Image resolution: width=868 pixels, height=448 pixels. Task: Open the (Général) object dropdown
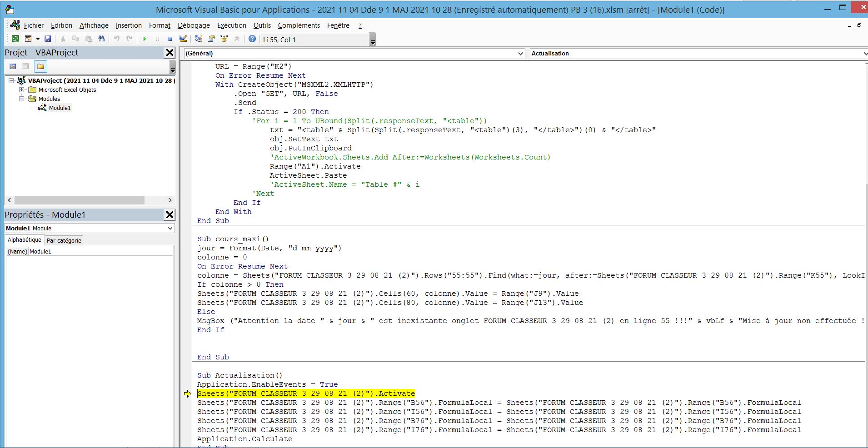pyautogui.click(x=520, y=54)
